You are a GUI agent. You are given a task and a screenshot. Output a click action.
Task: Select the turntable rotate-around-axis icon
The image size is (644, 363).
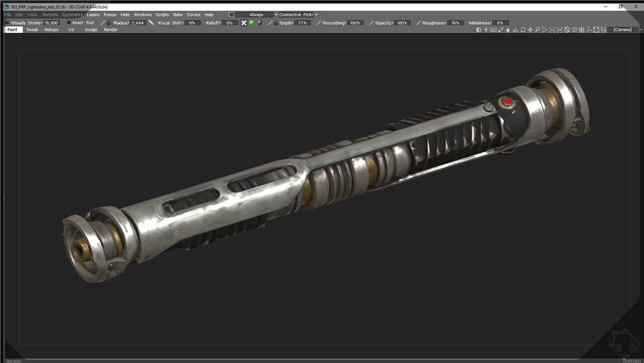point(515,30)
